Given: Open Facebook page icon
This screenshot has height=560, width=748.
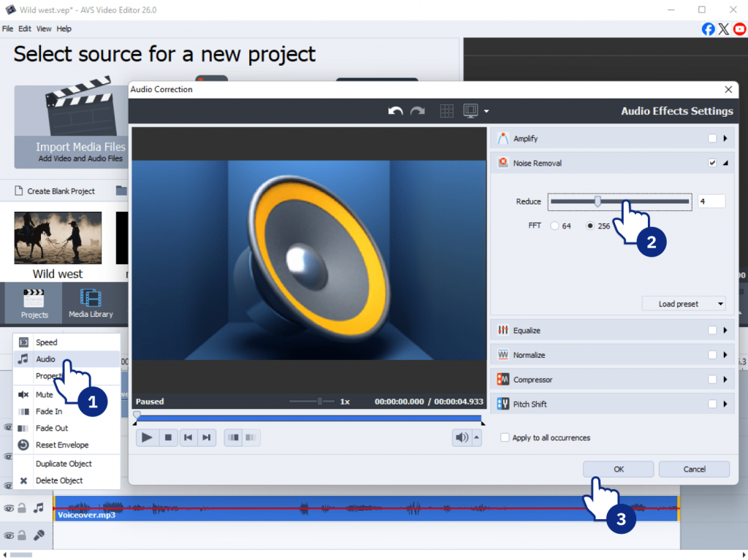Looking at the screenshot, I should pos(709,29).
